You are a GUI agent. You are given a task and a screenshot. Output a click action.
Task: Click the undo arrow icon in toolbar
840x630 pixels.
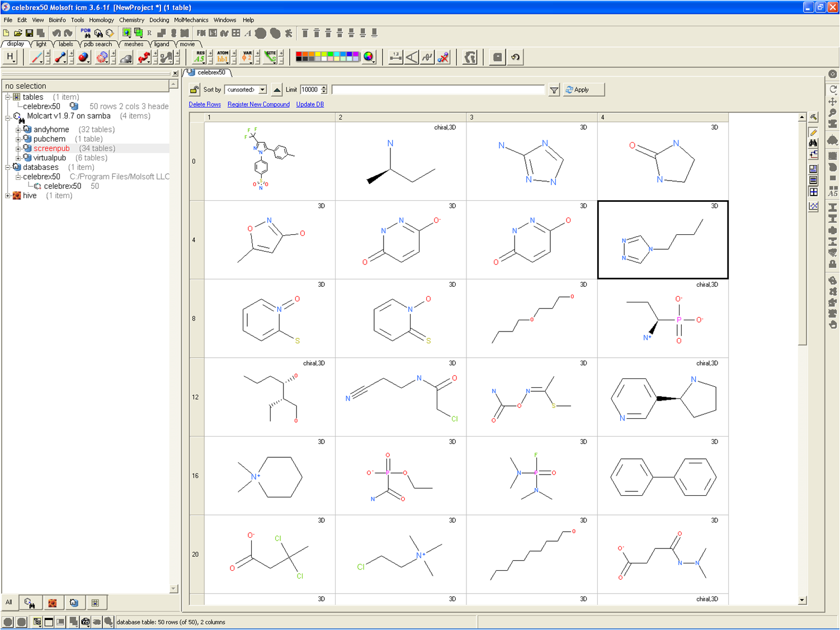pyautogui.click(x=516, y=57)
